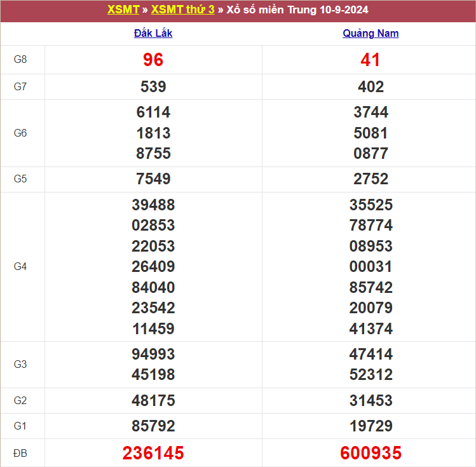
Task: Click G4 number 02853
Action: (153, 226)
